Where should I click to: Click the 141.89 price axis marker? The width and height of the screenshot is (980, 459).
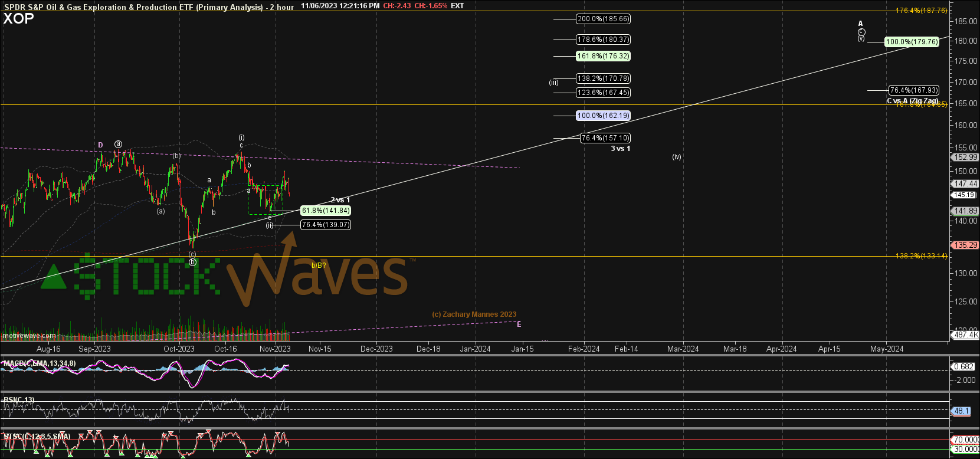tap(965, 211)
